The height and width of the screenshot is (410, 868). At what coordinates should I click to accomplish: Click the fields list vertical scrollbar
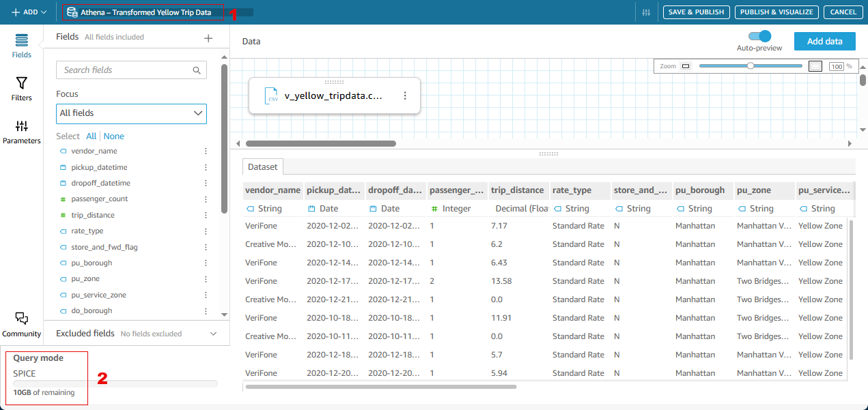[225, 138]
